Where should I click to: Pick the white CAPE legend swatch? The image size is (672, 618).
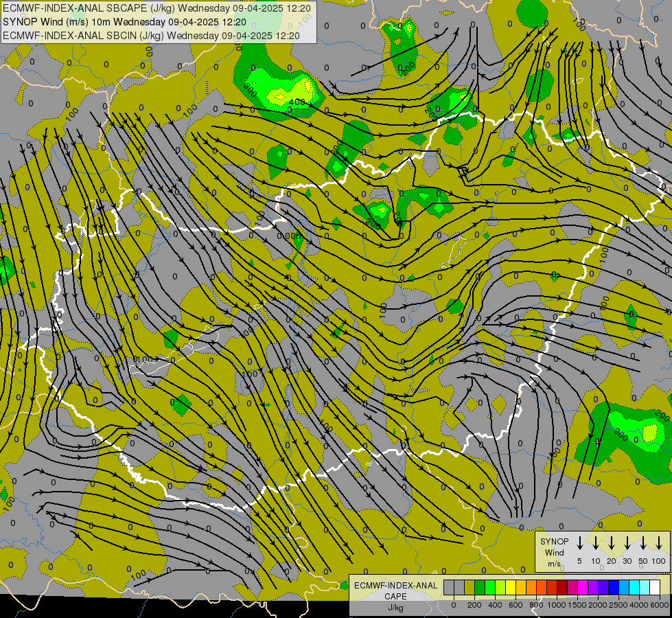[654, 587]
